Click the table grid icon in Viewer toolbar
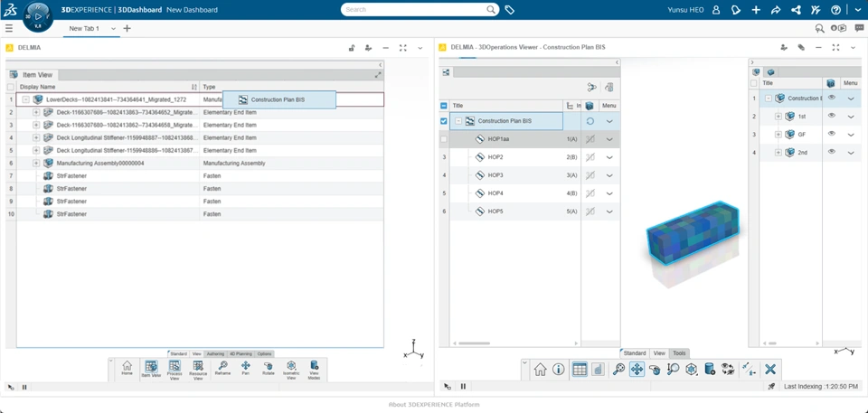The width and height of the screenshot is (868, 413). (x=580, y=370)
